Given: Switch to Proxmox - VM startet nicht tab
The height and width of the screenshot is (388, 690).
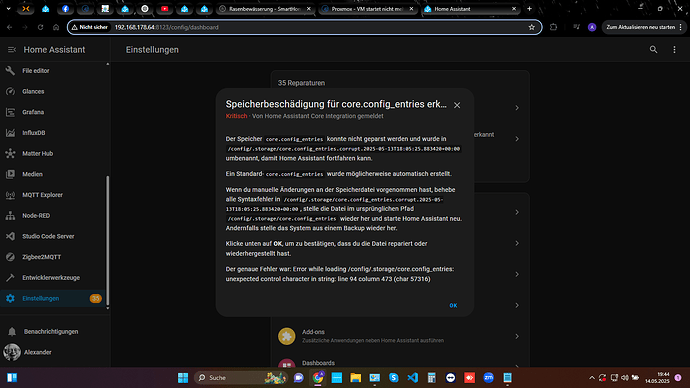Looking at the screenshot, I should [x=367, y=9].
